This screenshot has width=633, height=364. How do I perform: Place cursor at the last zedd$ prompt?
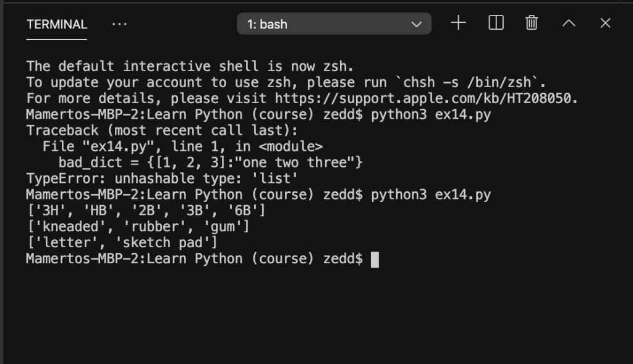tap(375, 260)
